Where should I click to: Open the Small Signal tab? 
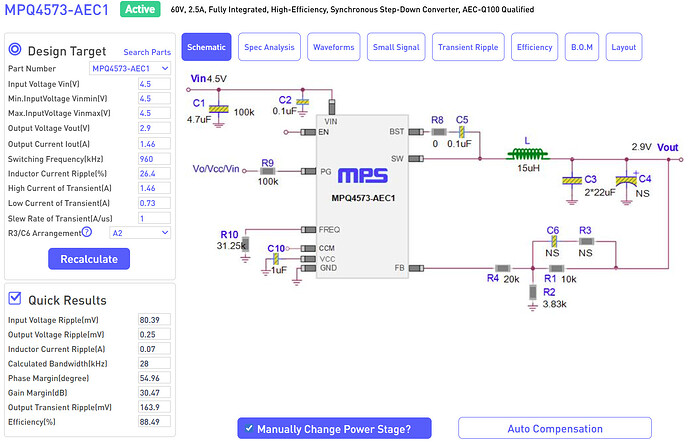point(396,47)
